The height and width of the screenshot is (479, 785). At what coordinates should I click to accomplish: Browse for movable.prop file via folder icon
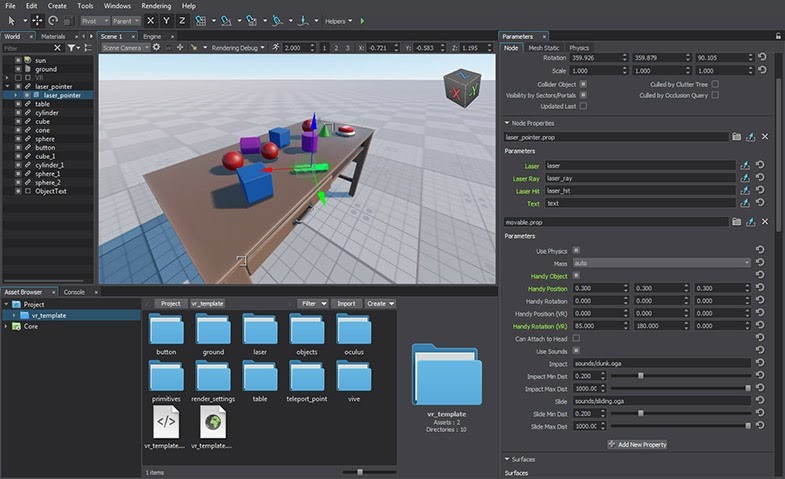(737, 220)
